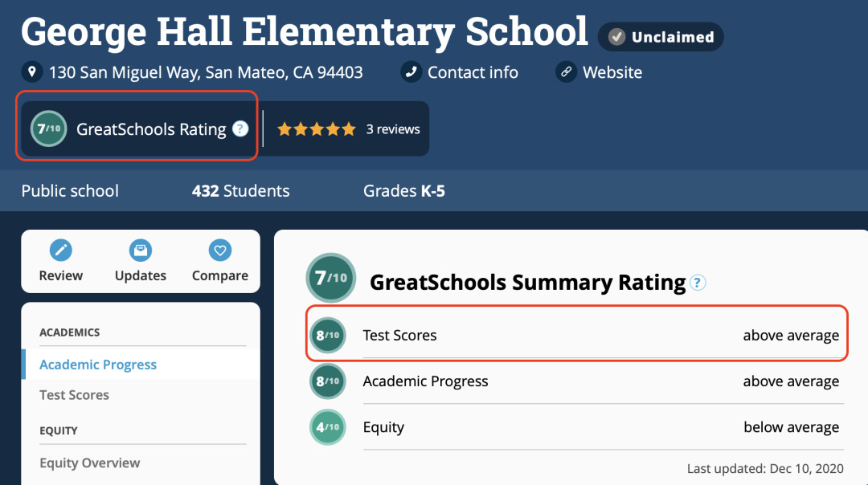This screenshot has height=485, width=868.
Task: Click the 4/10 badge for Equity
Action: click(x=328, y=427)
